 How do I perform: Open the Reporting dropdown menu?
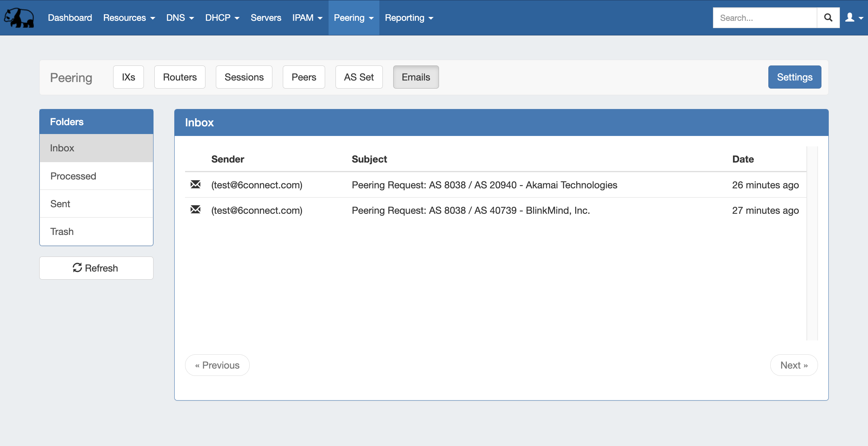coord(409,18)
